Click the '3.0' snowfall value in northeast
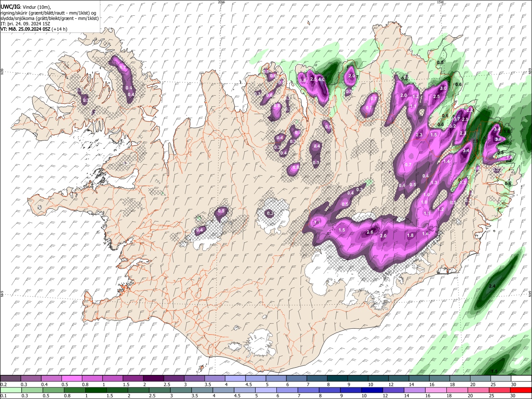 443,88
